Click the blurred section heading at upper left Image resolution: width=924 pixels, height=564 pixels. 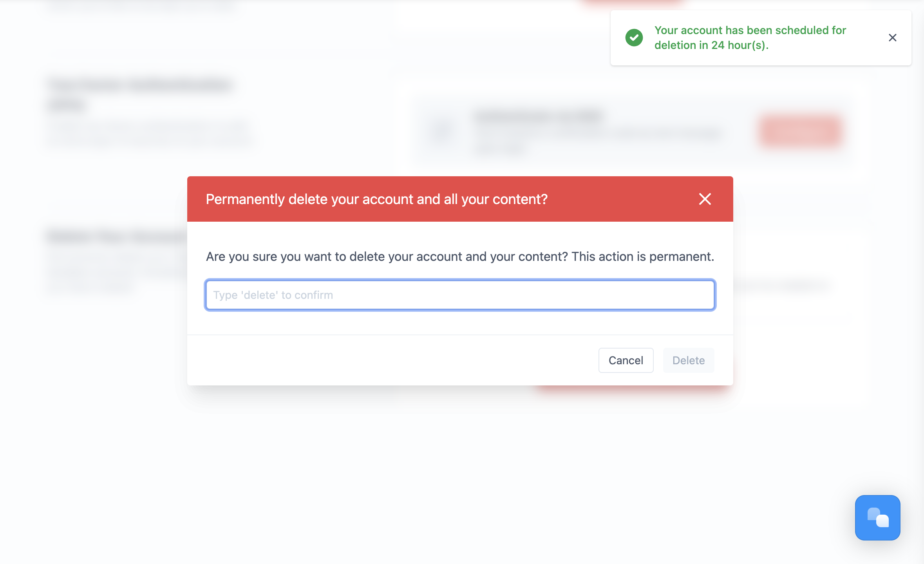[139, 94]
